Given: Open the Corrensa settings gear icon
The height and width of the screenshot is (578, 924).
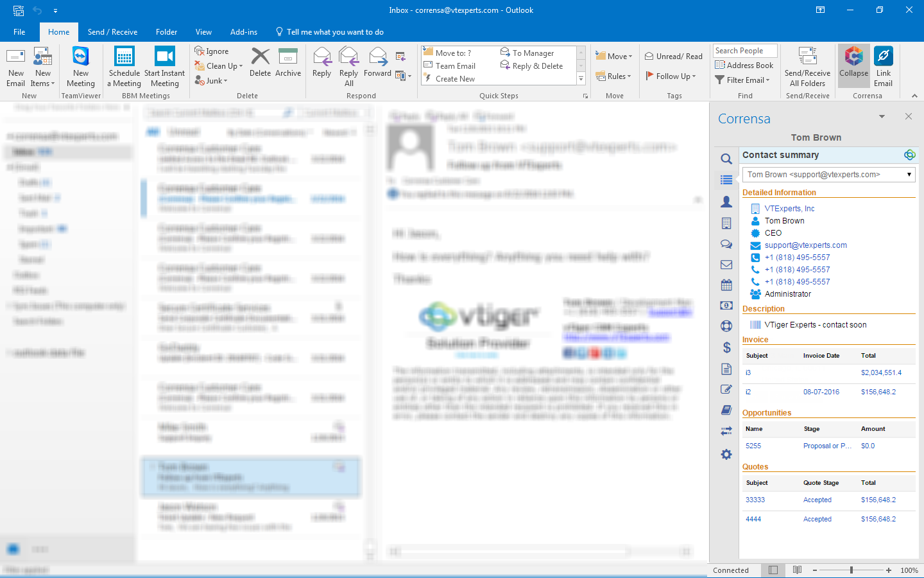Looking at the screenshot, I should point(726,454).
